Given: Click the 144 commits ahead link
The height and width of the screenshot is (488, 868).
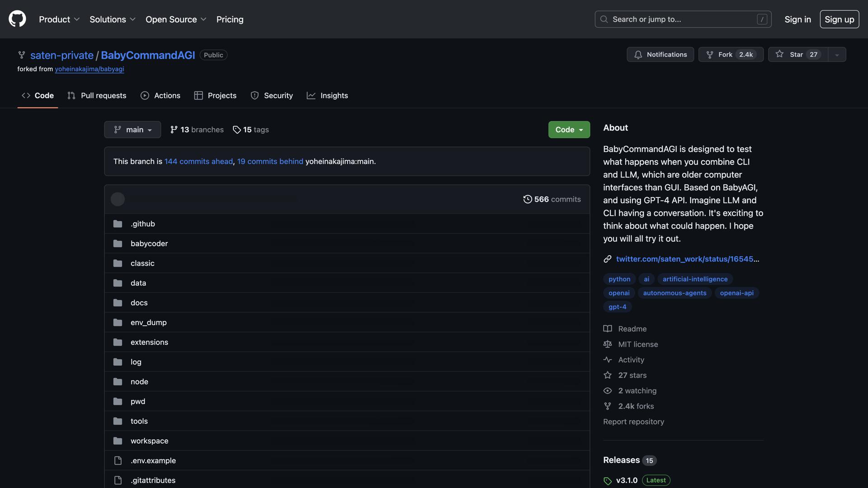Looking at the screenshot, I should click(x=198, y=161).
